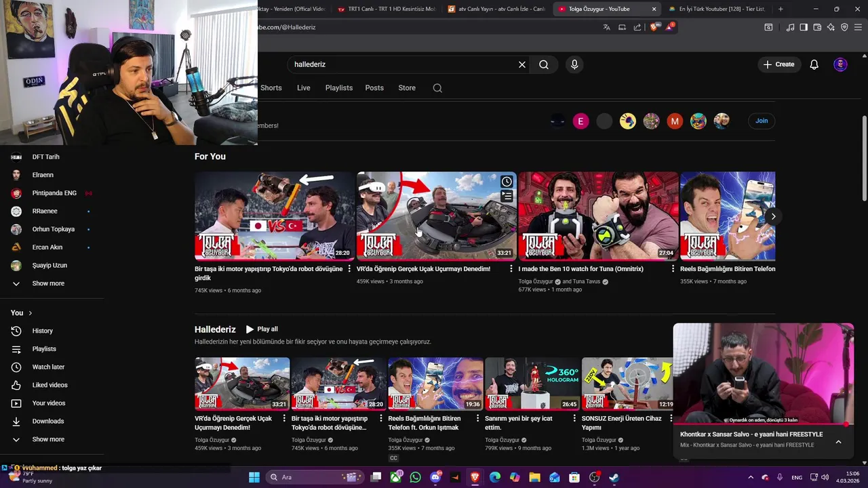
Task: Click the mini player video preview
Action: (764, 373)
